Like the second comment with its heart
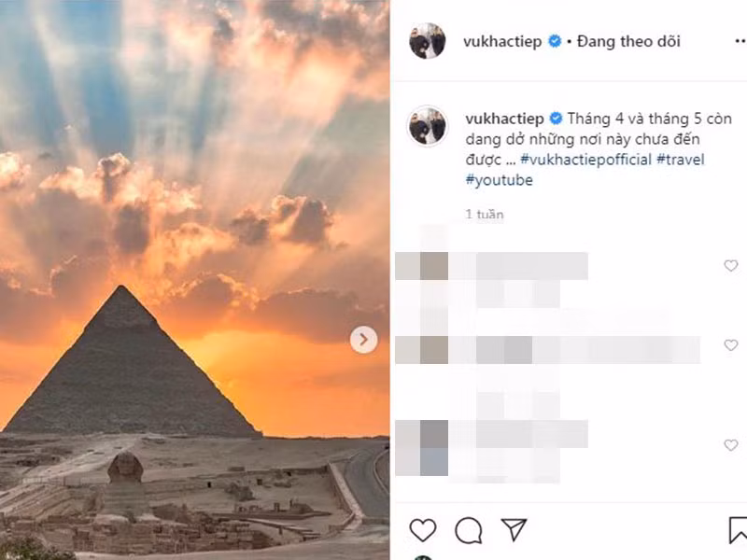This screenshot has width=747, height=560. click(730, 345)
